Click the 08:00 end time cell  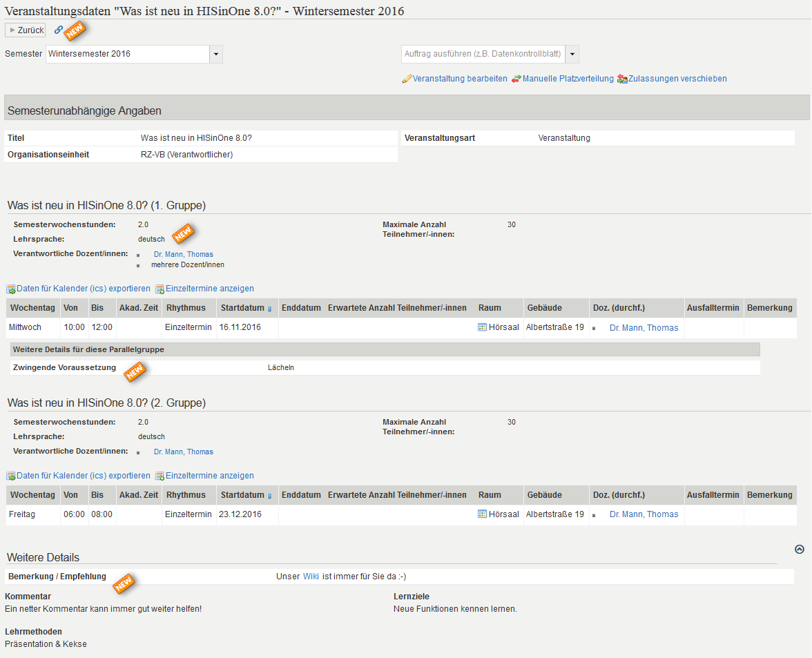coord(102,514)
